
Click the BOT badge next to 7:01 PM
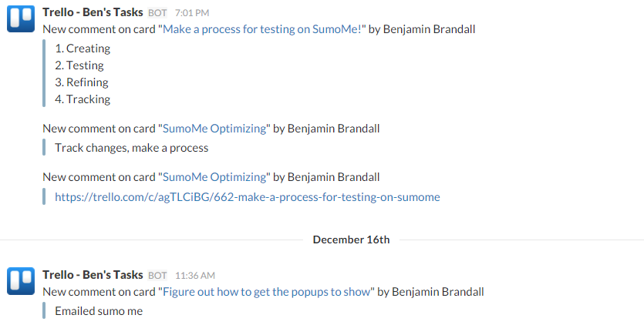157,13
